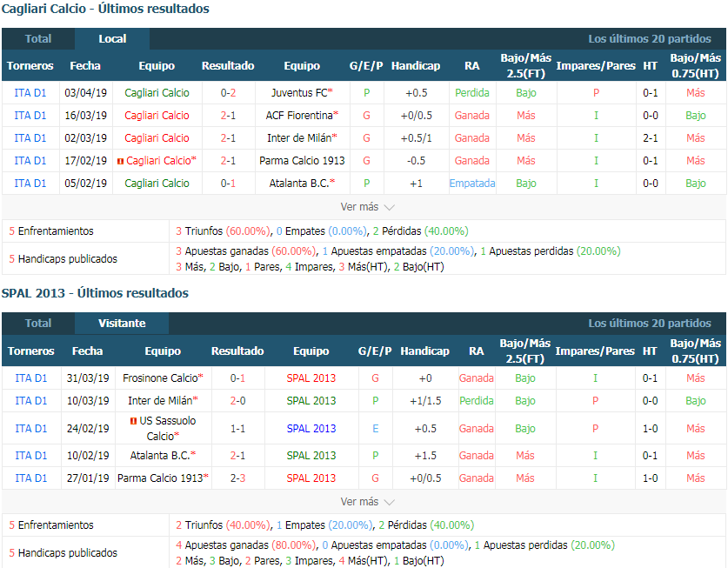Image resolution: width=728 pixels, height=568 pixels.
Task: Open ITA D1 link for 03/04/19 match
Action: tap(30, 93)
